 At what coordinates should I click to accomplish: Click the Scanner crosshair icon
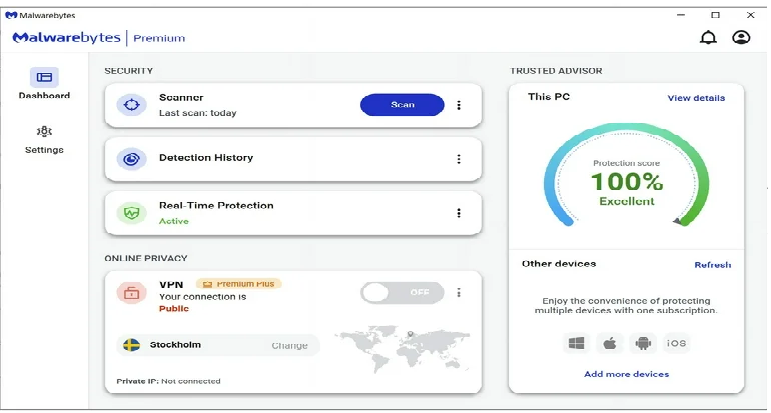[131, 105]
